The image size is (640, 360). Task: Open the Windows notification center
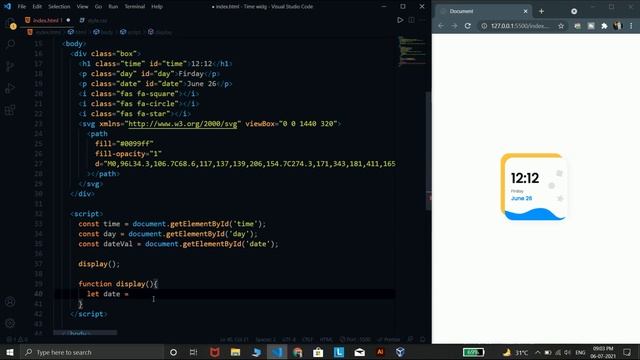point(627,352)
